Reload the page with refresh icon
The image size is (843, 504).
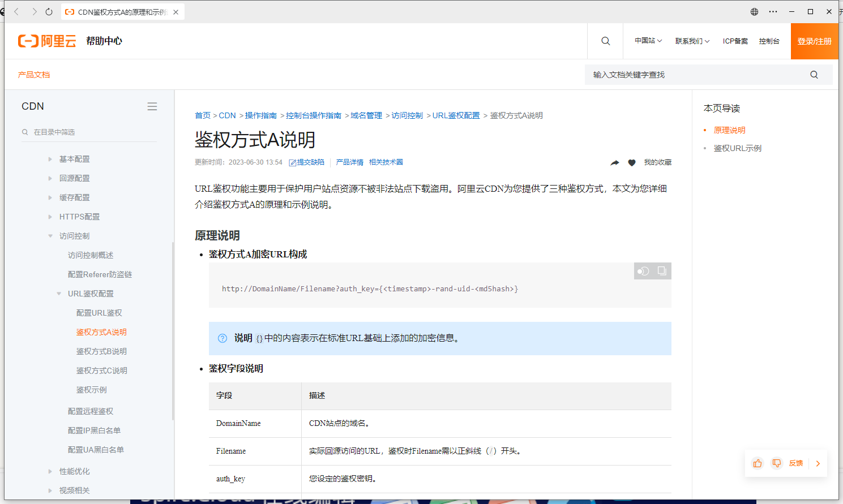49,11
